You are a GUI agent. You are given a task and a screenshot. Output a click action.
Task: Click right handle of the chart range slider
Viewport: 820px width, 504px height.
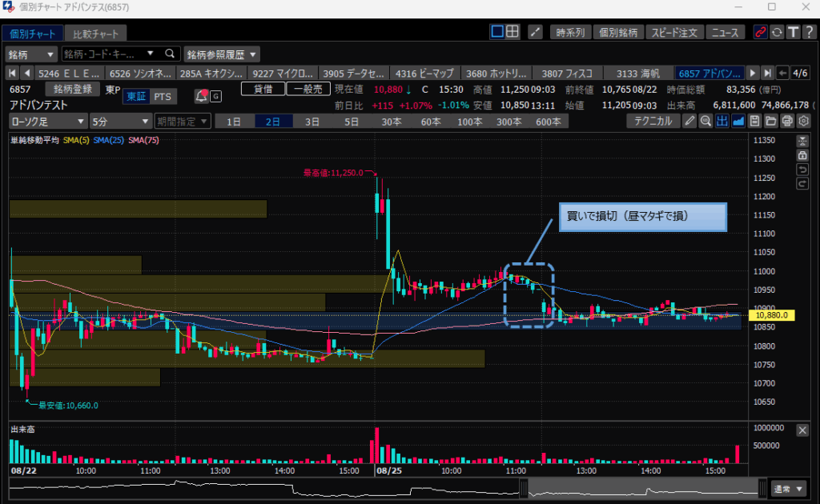click(x=762, y=487)
